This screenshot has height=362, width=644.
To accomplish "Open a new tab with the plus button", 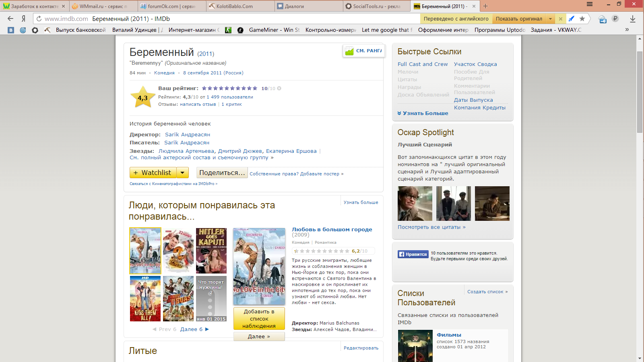I will tap(485, 6).
